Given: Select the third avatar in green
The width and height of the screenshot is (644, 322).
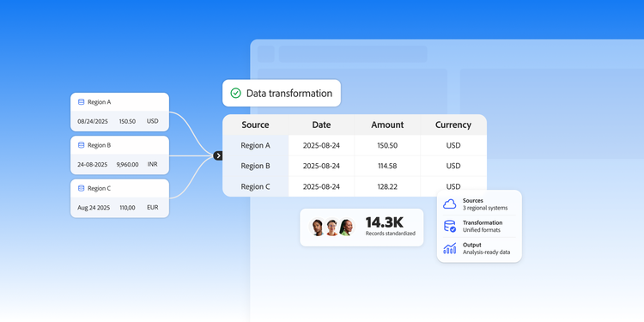Looking at the screenshot, I should 346,228.
